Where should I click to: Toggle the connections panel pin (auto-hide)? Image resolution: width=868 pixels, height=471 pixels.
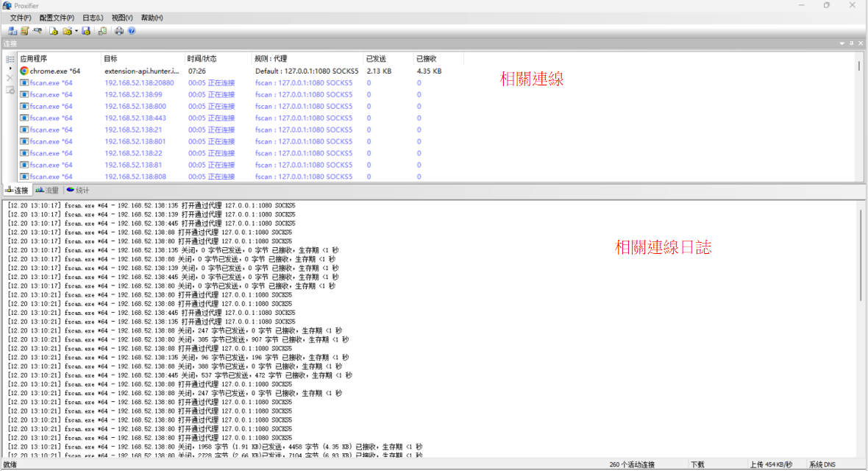point(851,43)
